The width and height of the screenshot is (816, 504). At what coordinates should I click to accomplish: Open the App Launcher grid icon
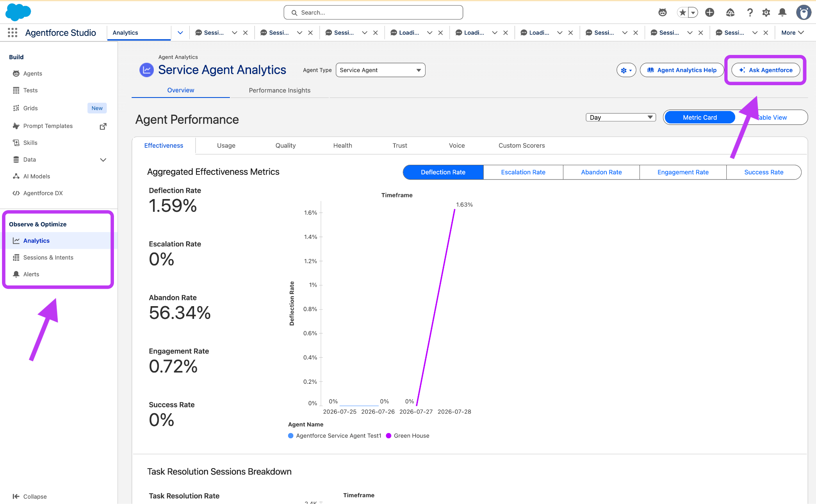click(x=12, y=33)
